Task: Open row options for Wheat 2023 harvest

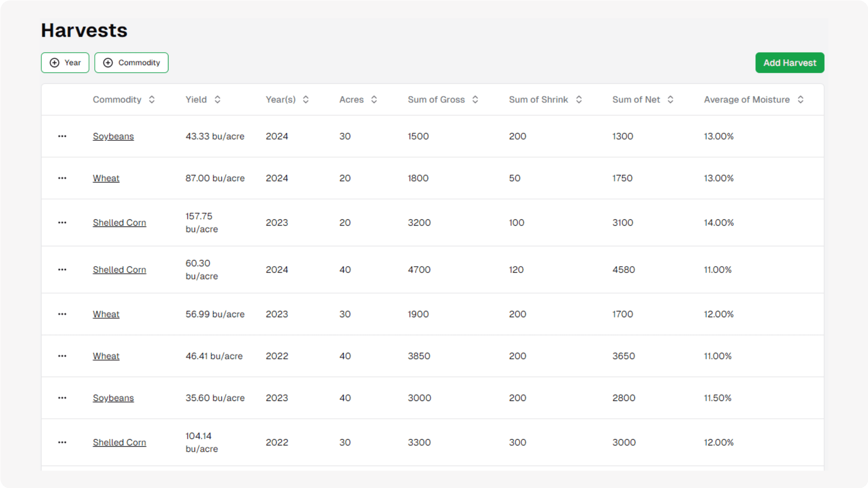Action: [62, 314]
